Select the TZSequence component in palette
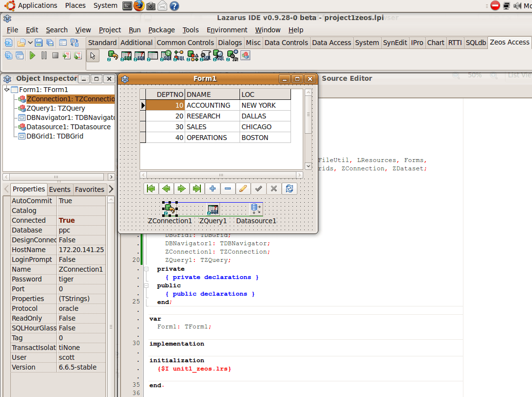 click(232, 56)
